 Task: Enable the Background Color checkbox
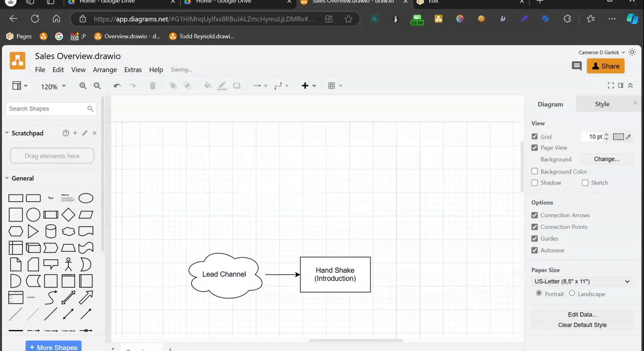[535, 171]
